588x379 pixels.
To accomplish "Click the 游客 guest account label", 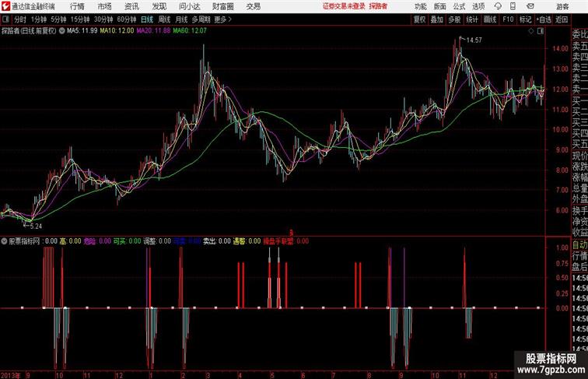I will 562,7.
